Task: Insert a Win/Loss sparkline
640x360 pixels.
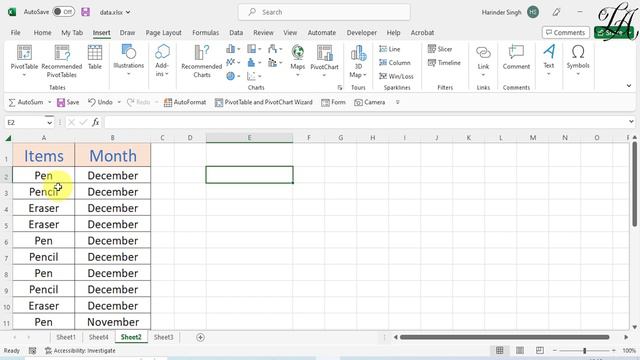Action: (396, 76)
